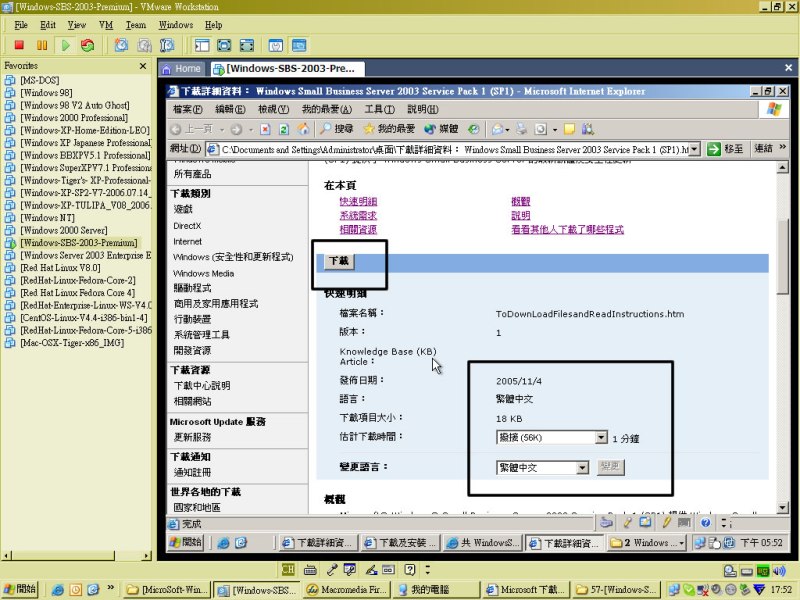
Task: Open the VMware Team menu
Action: click(x=136, y=25)
